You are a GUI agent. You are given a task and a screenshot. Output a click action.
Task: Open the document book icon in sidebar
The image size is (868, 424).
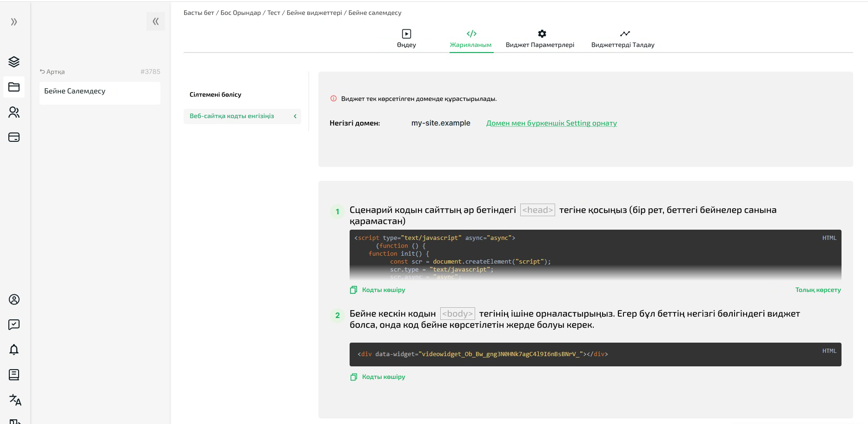14,375
